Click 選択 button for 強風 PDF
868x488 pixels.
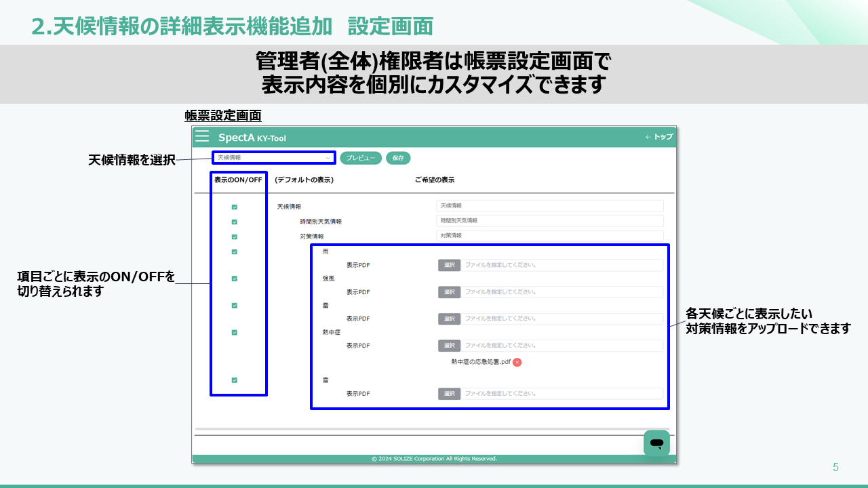(x=449, y=292)
